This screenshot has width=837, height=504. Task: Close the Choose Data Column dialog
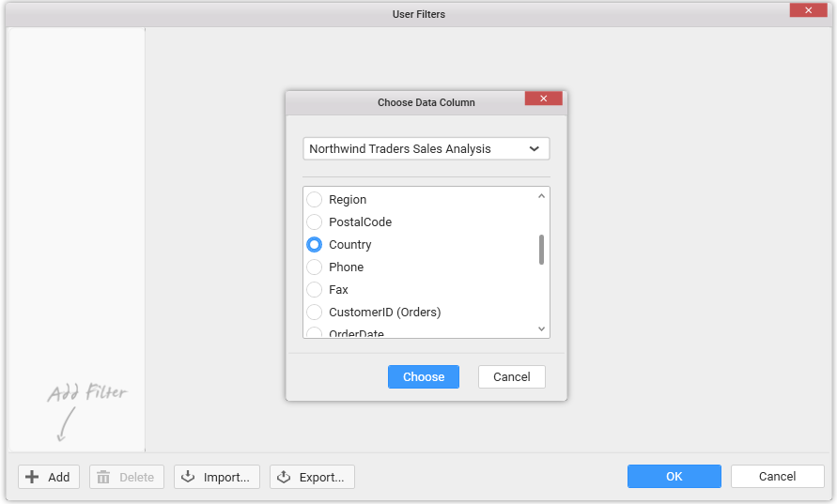pyautogui.click(x=543, y=99)
